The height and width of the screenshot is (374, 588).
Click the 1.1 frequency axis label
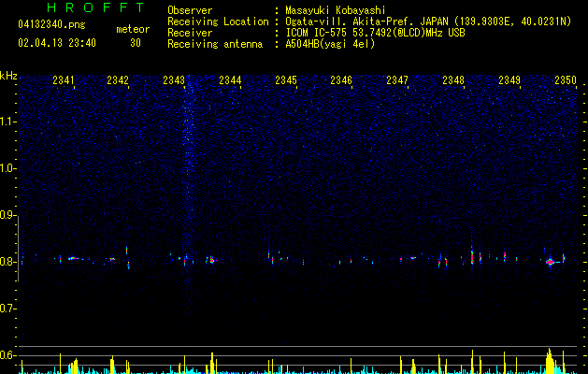(8, 122)
